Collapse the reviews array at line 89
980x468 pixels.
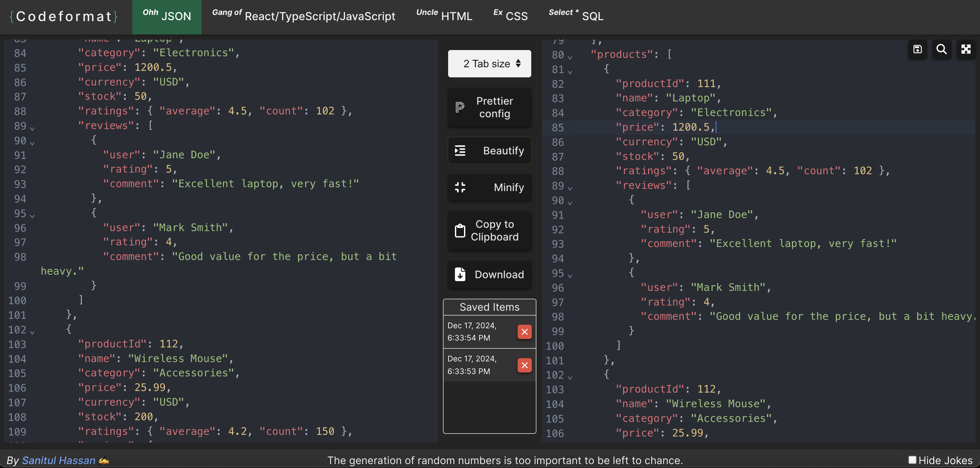pyautogui.click(x=570, y=187)
